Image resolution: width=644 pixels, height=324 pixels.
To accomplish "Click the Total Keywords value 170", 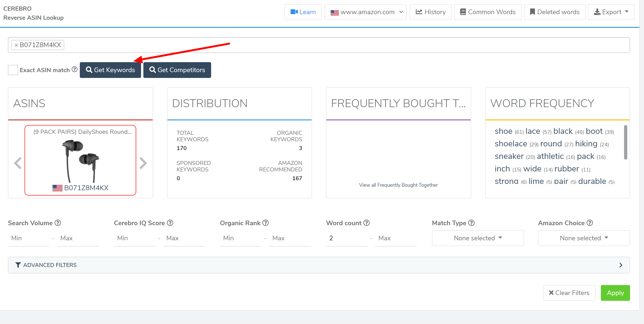I will 181,148.
